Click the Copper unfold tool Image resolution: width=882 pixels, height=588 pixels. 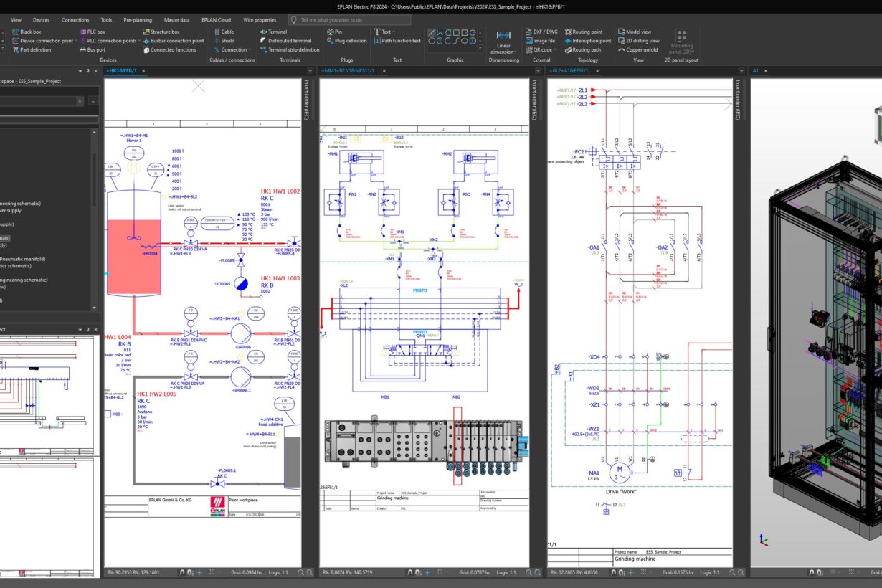point(637,50)
